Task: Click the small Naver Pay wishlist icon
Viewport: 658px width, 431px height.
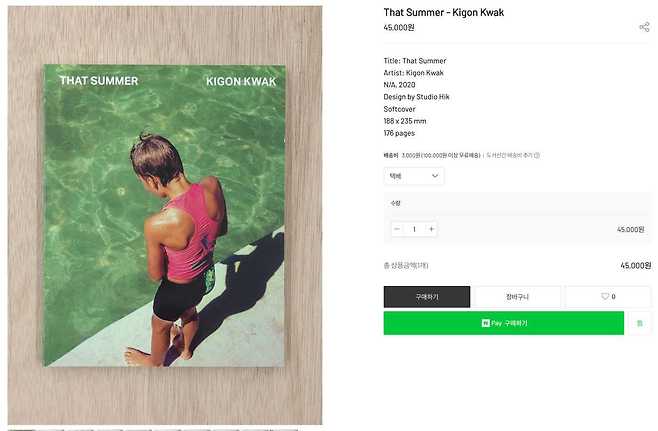Action: coord(640,323)
